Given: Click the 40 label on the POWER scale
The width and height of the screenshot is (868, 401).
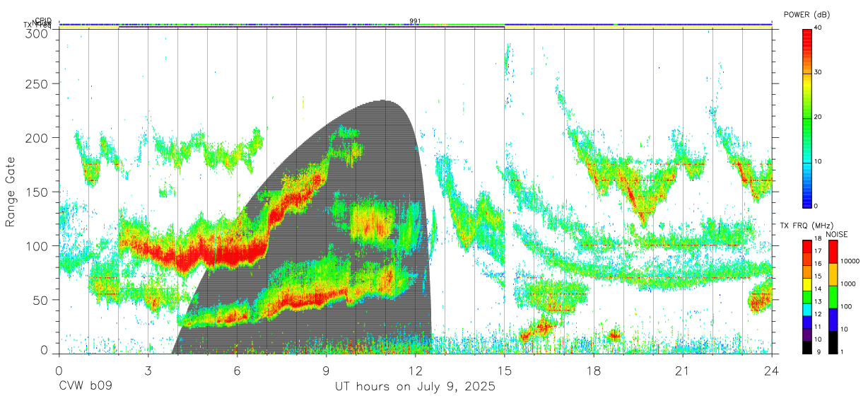Looking at the screenshot, I should (x=819, y=28).
